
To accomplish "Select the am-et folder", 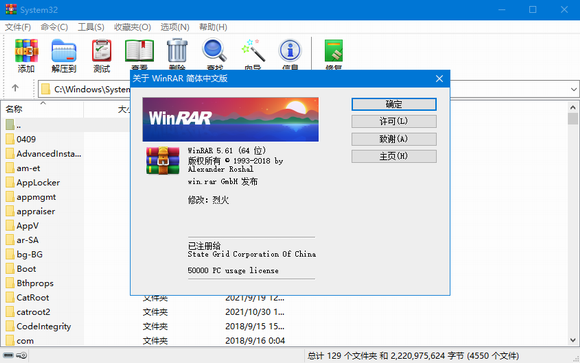I will (23, 168).
